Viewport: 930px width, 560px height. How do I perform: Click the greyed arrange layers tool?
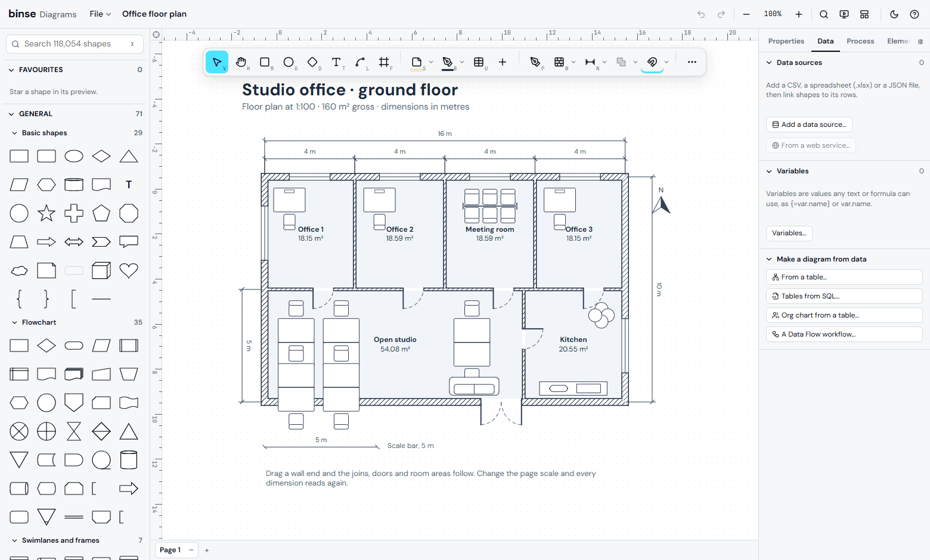pyautogui.click(x=621, y=62)
